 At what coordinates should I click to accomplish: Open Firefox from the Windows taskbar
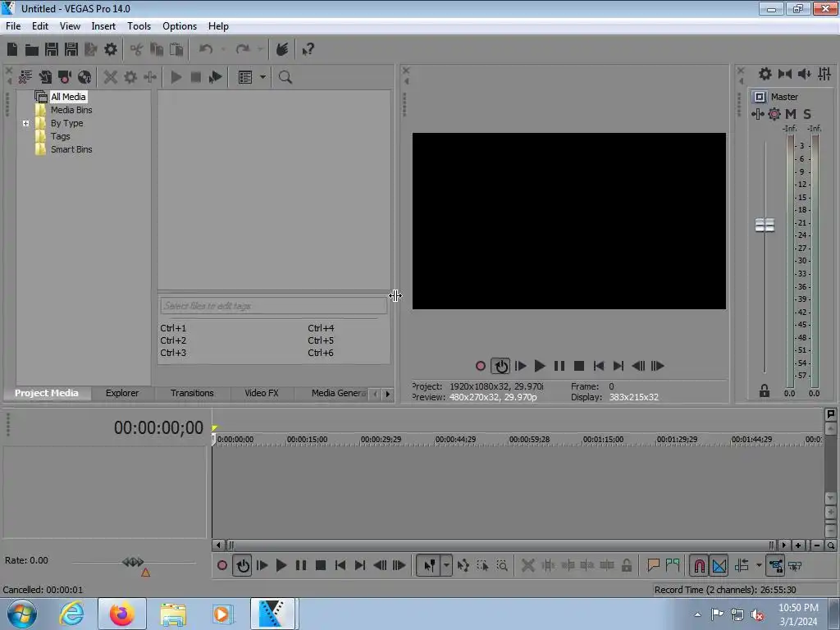coord(121,614)
